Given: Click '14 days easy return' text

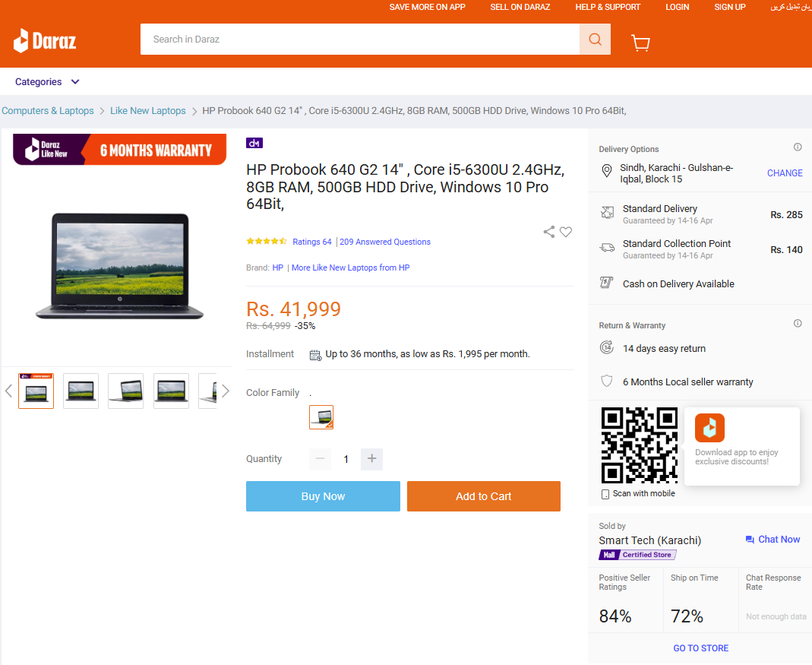Looking at the screenshot, I should pos(664,348).
